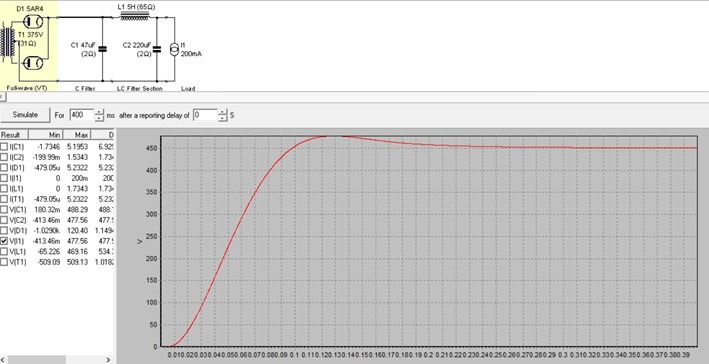Image resolution: width=709 pixels, height=364 pixels.
Task: Click the Load section label
Action: point(188,89)
